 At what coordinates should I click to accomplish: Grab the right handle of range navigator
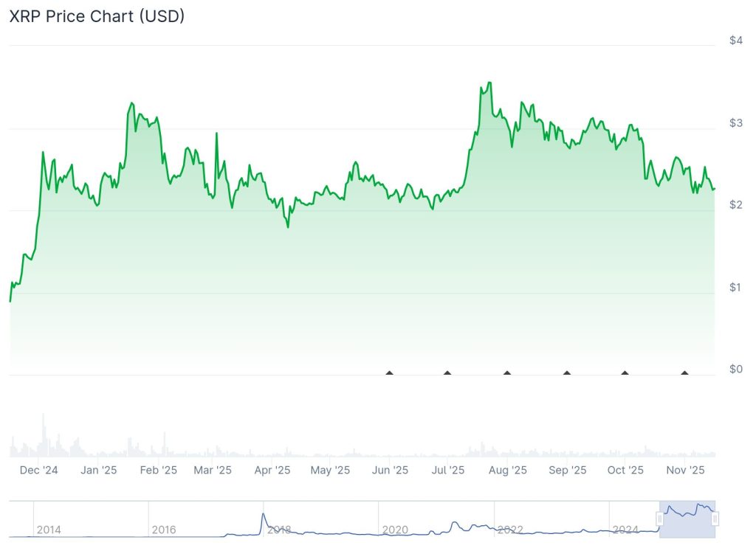tap(715, 519)
